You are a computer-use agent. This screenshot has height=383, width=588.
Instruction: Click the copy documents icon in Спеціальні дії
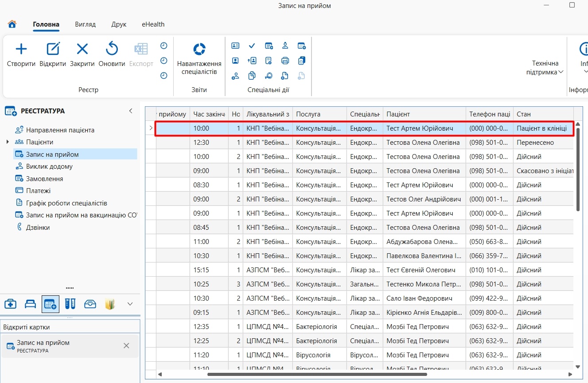point(252,76)
